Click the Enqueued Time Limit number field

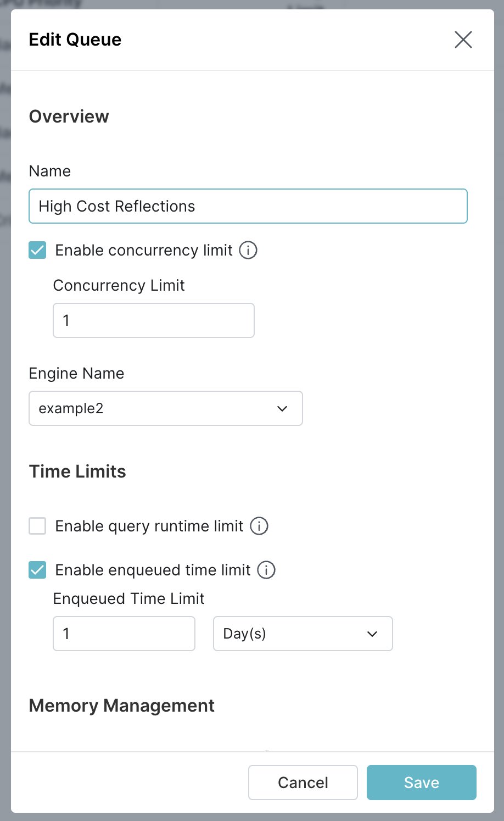point(124,634)
